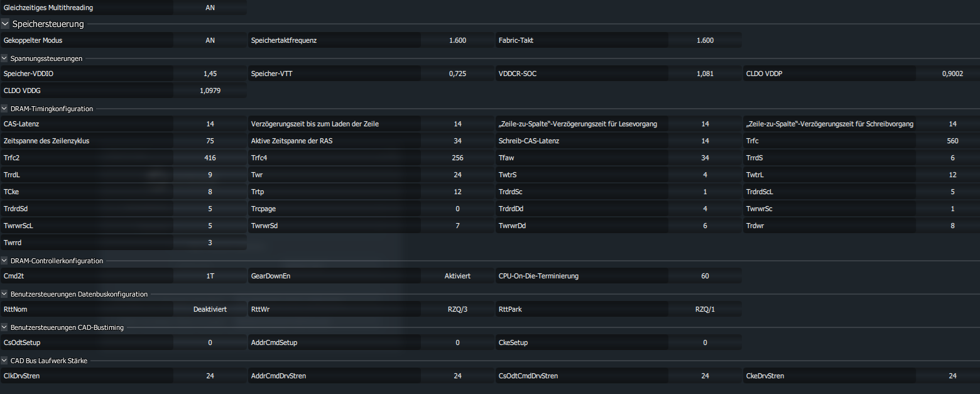Toggle the Gekoppelter Modus AN setting

pos(210,40)
